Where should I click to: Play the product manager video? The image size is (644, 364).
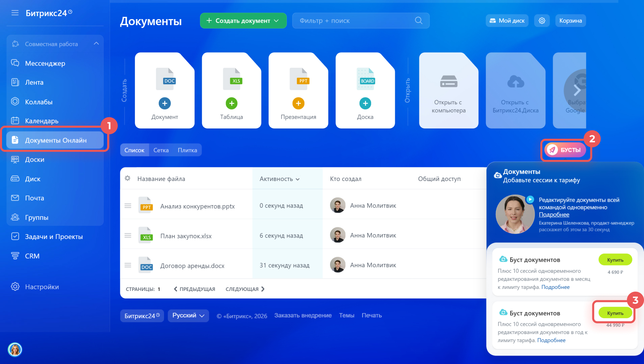(x=530, y=199)
